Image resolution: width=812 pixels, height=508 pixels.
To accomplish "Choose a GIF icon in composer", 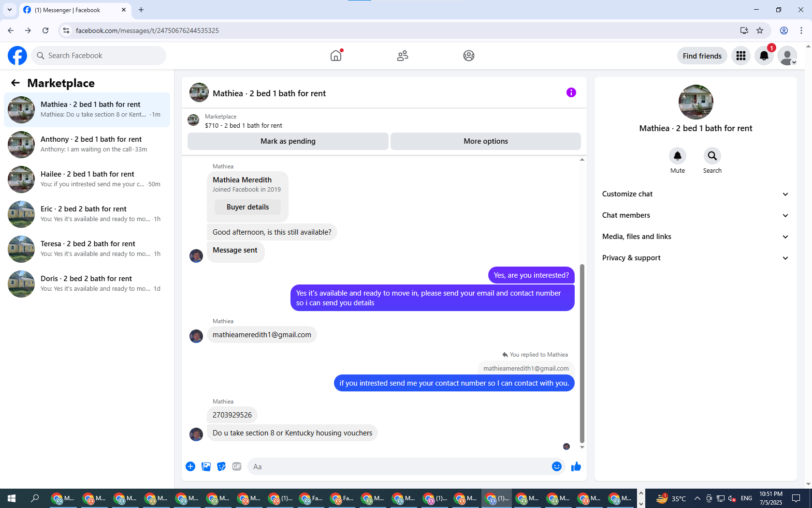I will pyautogui.click(x=237, y=466).
